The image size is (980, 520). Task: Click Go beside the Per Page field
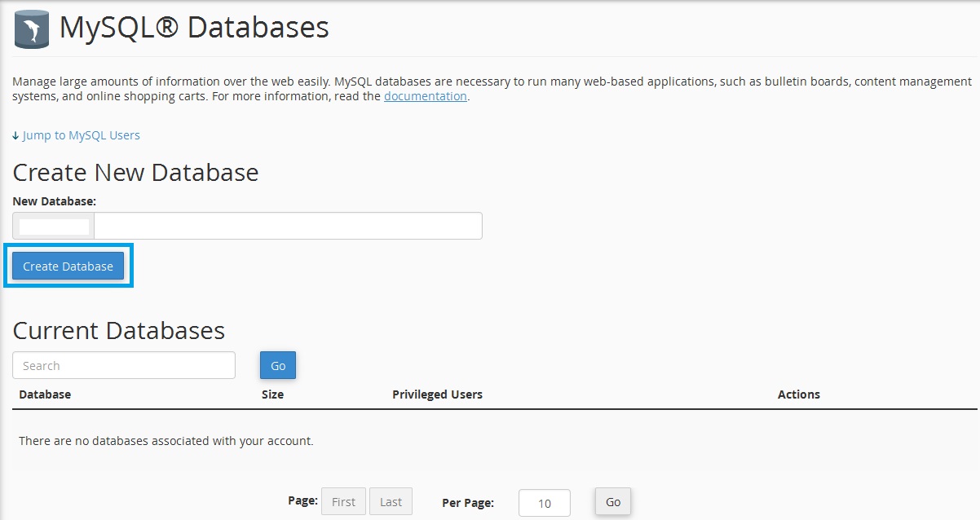pyautogui.click(x=613, y=502)
